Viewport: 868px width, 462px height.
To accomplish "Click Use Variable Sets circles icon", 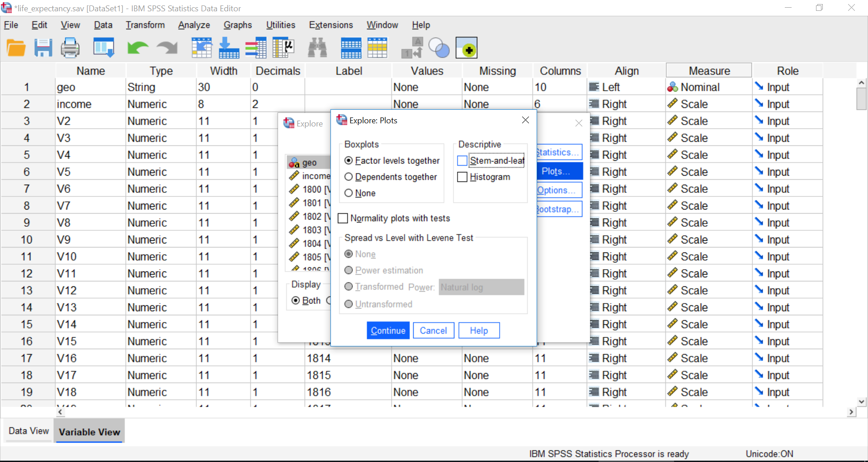I will 439,48.
